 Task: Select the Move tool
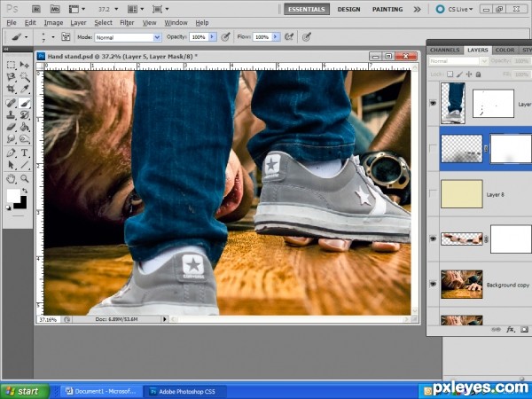click(25, 65)
